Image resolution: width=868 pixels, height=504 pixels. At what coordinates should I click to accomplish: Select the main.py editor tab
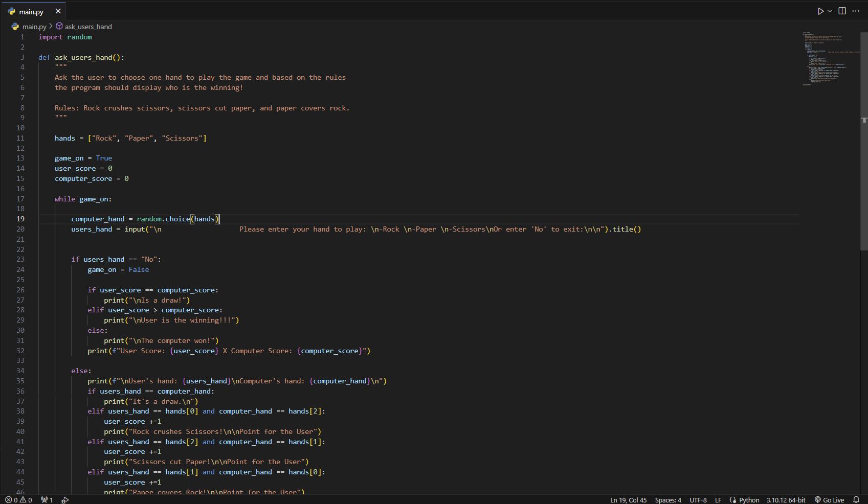pyautogui.click(x=33, y=11)
